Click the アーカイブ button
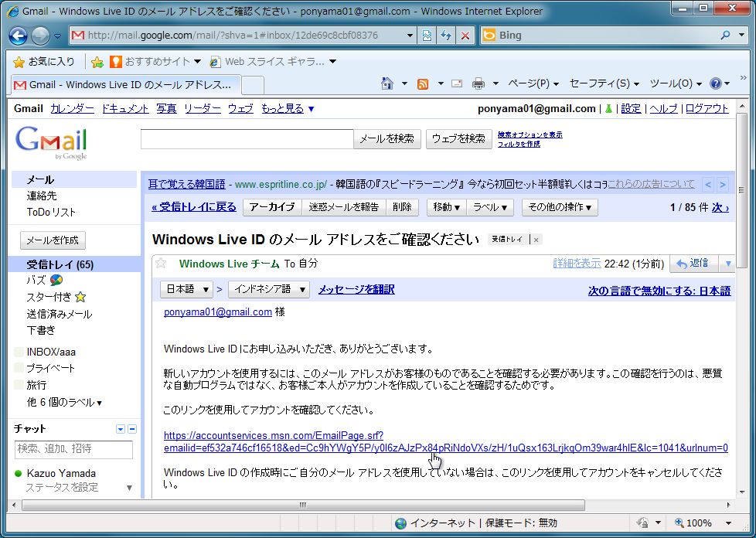 (x=272, y=207)
